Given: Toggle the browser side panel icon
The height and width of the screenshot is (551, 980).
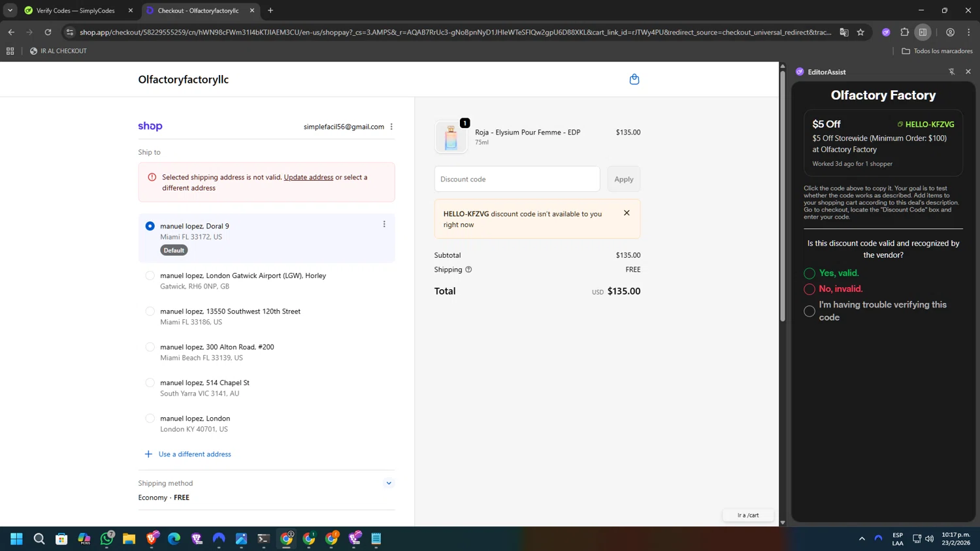Looking at the screenshot, I should coord(923,32).
